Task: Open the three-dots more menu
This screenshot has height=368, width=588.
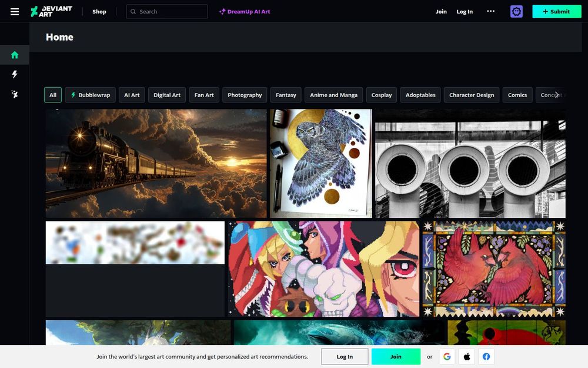Action: coord(490,11)
